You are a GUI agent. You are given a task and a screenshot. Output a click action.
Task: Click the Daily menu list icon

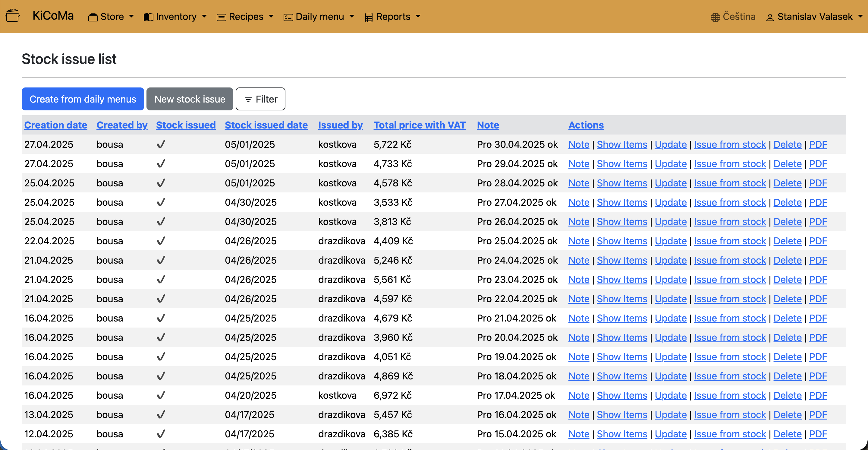(288, 17)
